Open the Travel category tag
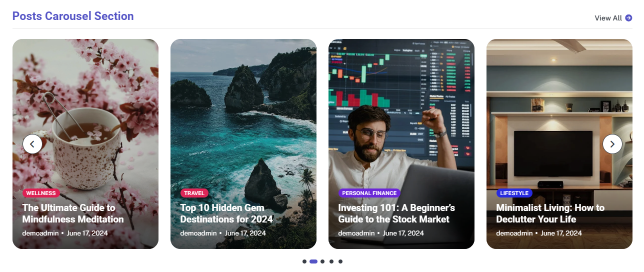644x272 pixels. click(194, 193)
